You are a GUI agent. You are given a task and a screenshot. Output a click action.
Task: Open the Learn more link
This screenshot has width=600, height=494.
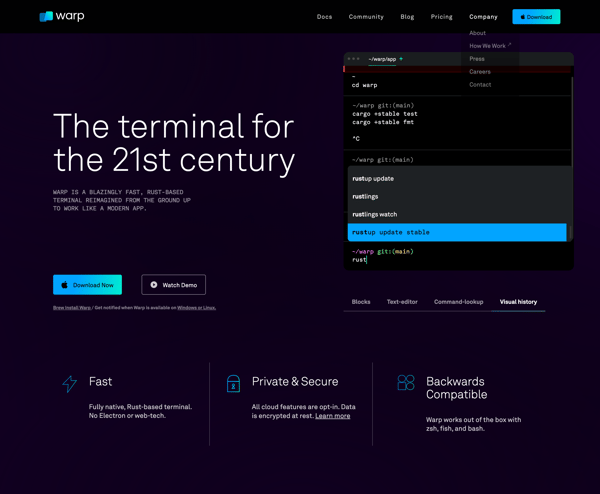333,416
